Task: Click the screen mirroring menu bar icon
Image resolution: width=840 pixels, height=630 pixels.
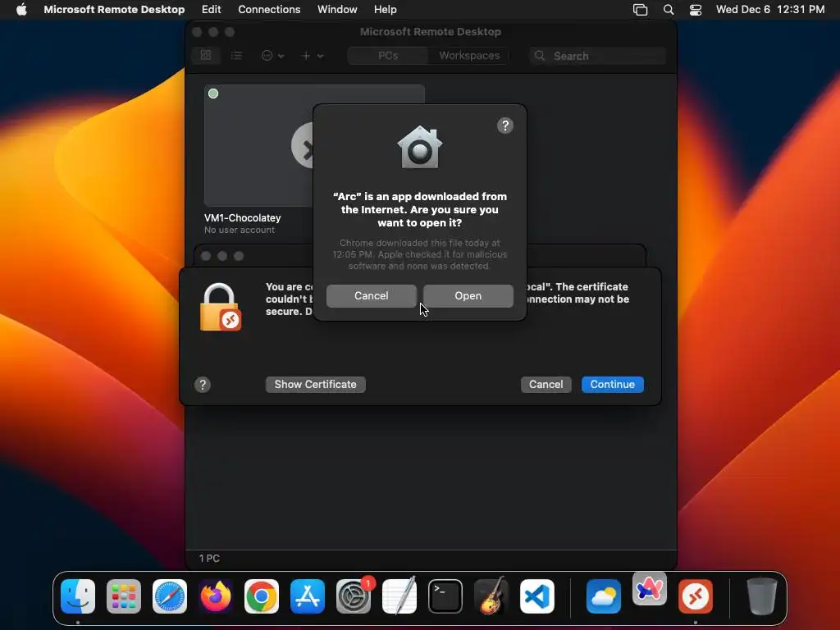Action: [640, 9]
